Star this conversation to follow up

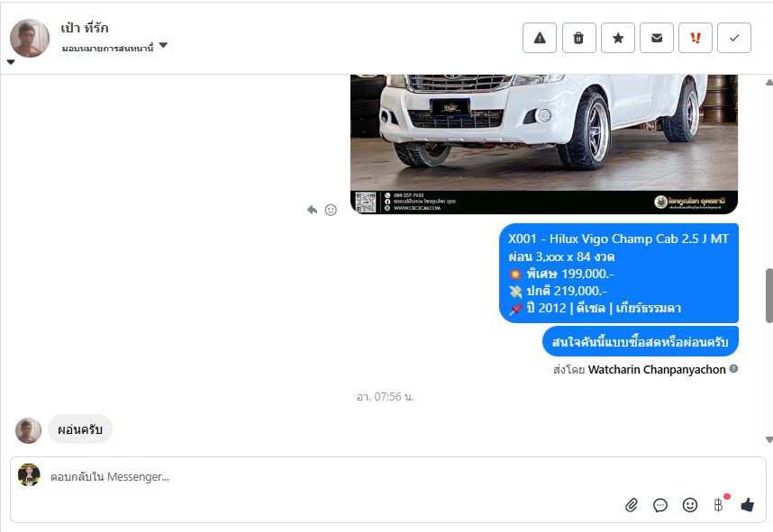(x=618, y=38)
